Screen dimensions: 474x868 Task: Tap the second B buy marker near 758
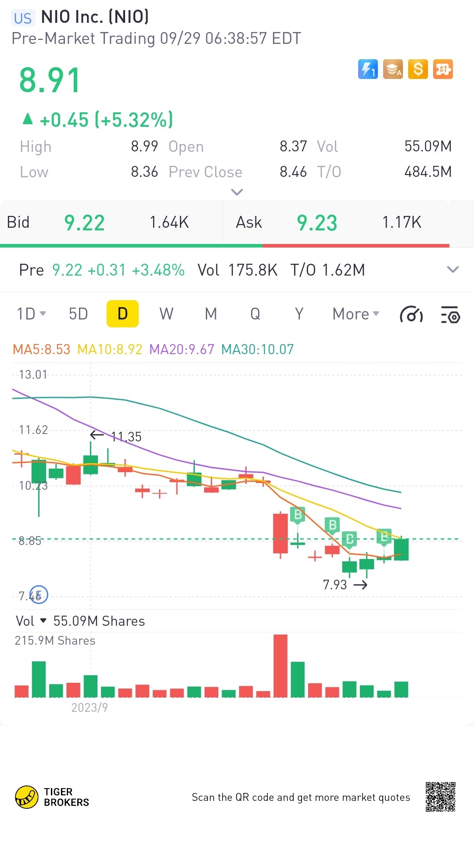point(333,525)
